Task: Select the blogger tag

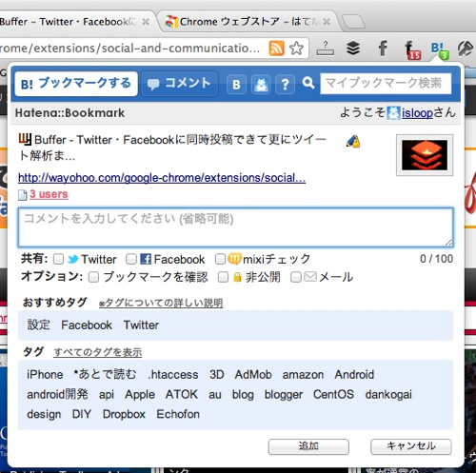Action: coord(284,395)
